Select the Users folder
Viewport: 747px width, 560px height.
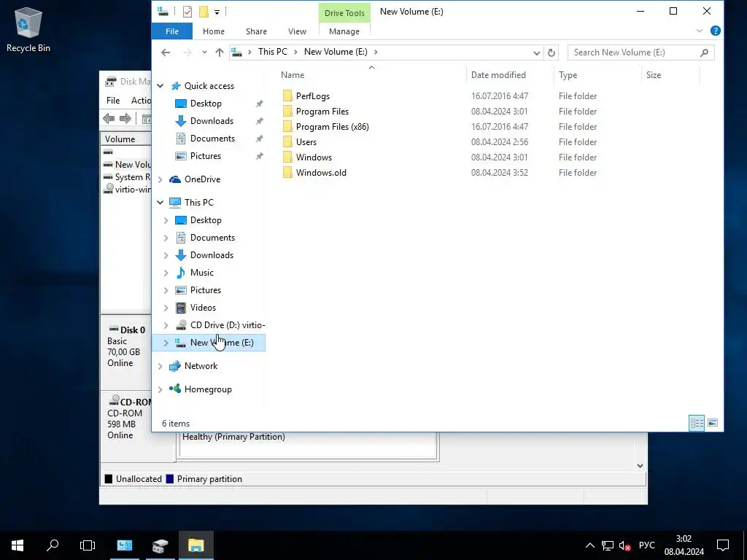[306, 142]
